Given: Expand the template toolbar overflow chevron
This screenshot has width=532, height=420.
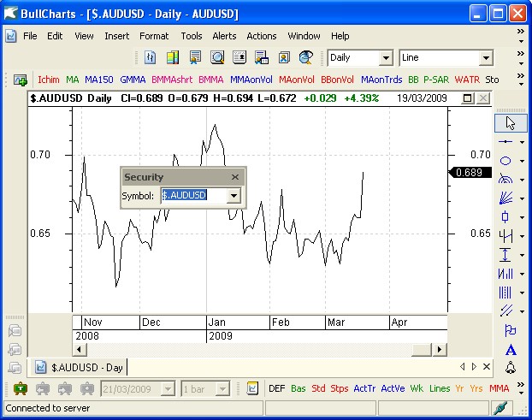Looking at the screenshot, I should pyautogui.click(x=521, y=389).
